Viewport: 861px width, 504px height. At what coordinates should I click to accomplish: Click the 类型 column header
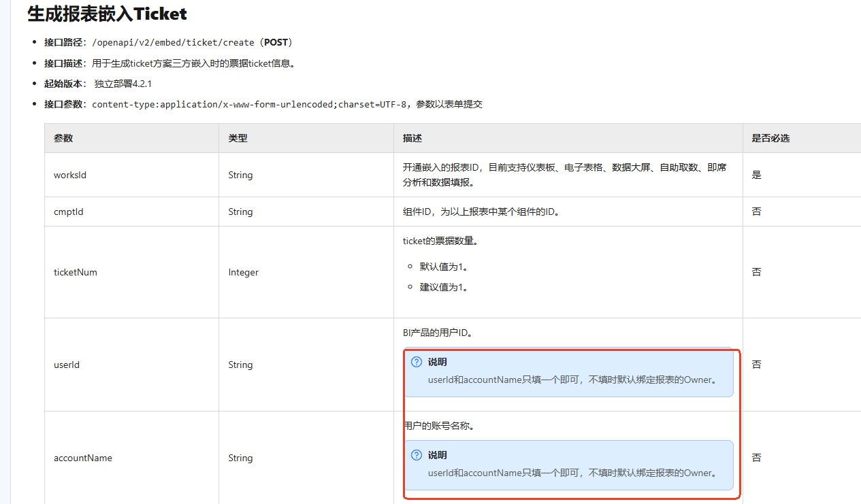click(x=238, y=138)
